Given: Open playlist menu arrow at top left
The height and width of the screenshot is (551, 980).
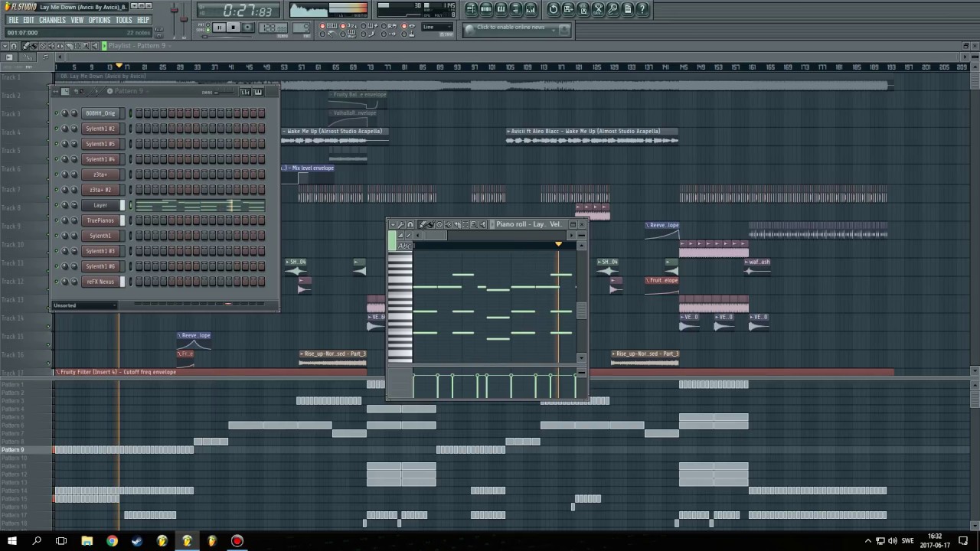Looking at the screenshot, I should click(5, 46).
